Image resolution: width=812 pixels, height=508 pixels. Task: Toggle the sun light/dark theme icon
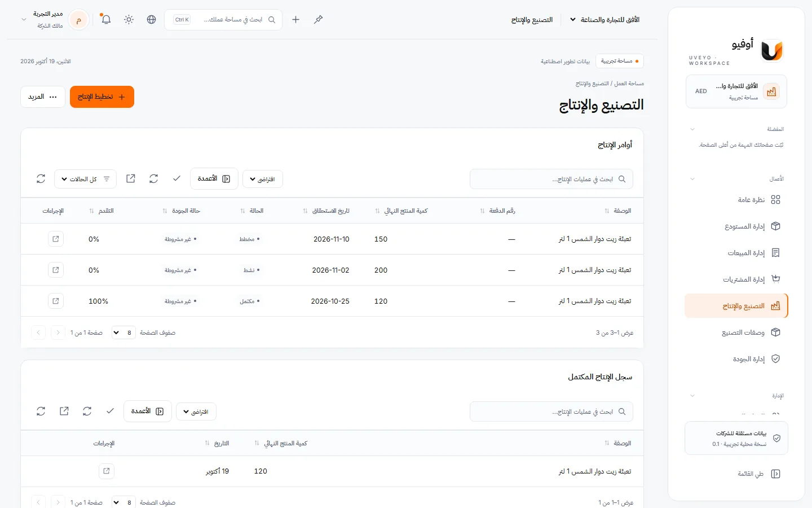point(129,20)
